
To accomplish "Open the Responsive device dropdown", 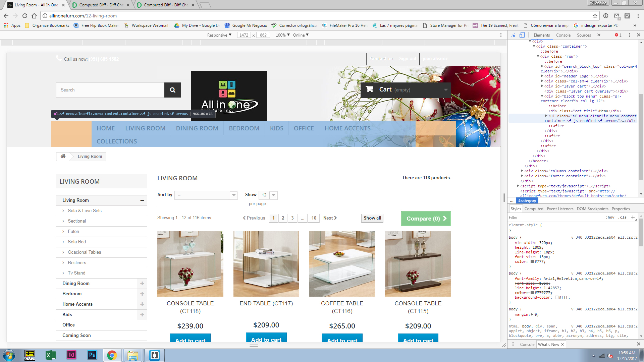I will pos(219,35).
